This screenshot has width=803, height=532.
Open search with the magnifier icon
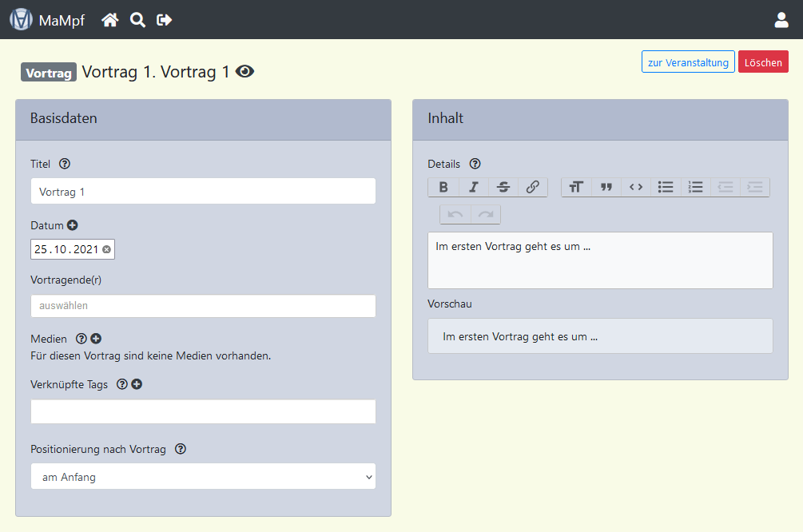click(x=137, y=20)
